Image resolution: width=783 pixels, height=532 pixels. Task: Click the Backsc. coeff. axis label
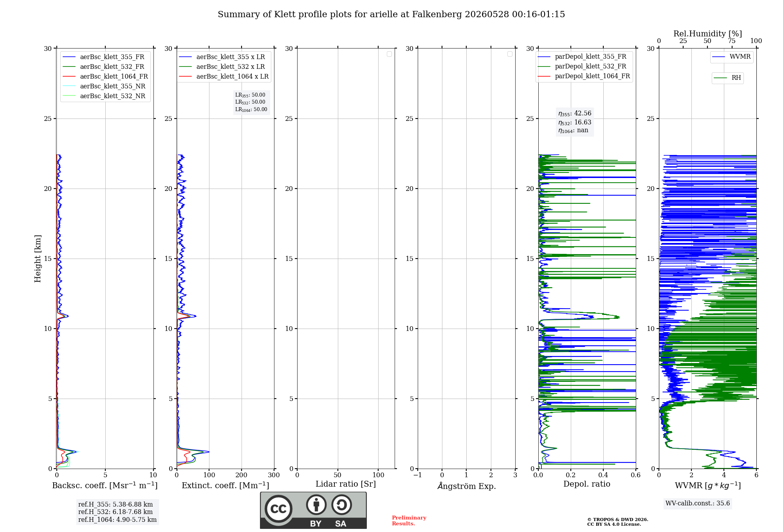pyautogui.click(x=105, y=485)
